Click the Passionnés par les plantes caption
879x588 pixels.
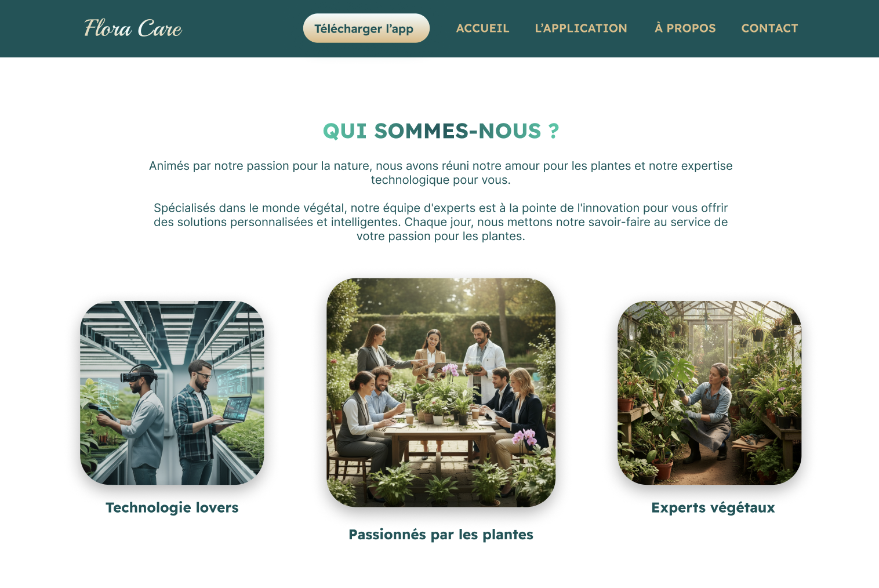click(x=441, y=535)
